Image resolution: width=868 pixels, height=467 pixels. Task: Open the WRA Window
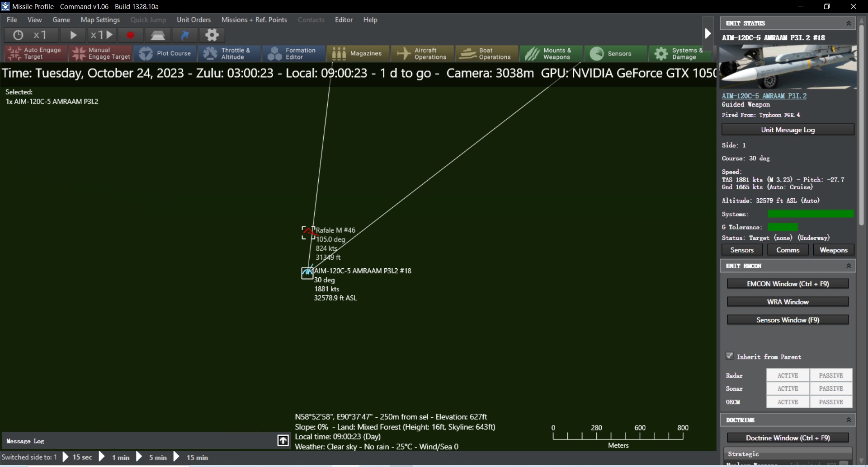coord(788,302)
